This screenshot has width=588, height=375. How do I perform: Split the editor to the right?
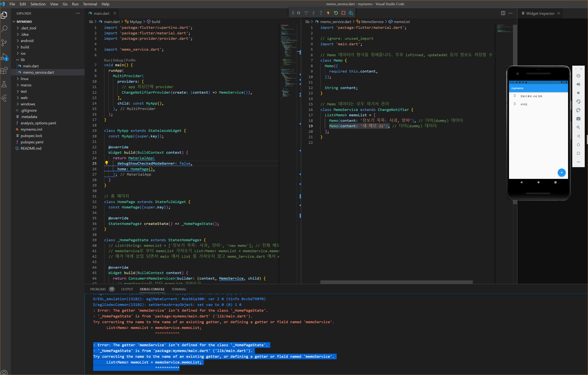click(503, 13)
